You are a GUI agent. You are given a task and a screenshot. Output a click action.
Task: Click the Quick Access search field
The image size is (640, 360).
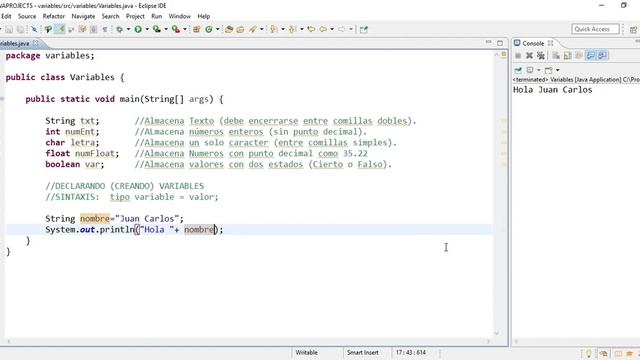596,29
